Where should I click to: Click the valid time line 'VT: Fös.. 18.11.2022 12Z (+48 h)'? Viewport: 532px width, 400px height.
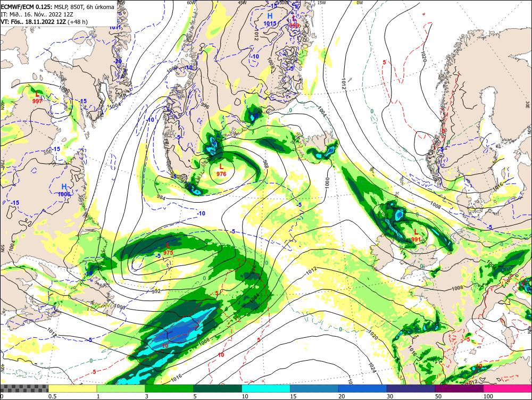(x=44, y=22)
